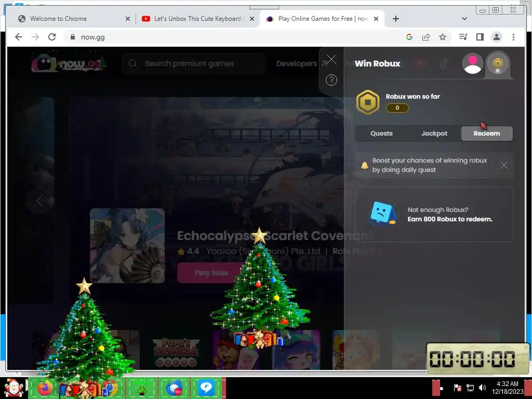Dismiss the daily quest boost notification
The width and height of the screenshot is (532, 399).
(504, 165)
